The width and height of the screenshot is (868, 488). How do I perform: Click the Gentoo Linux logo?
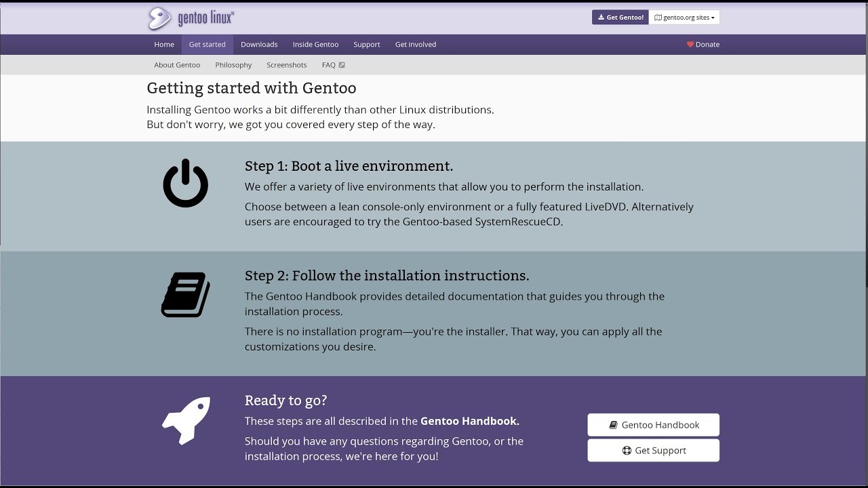[191, 18]
